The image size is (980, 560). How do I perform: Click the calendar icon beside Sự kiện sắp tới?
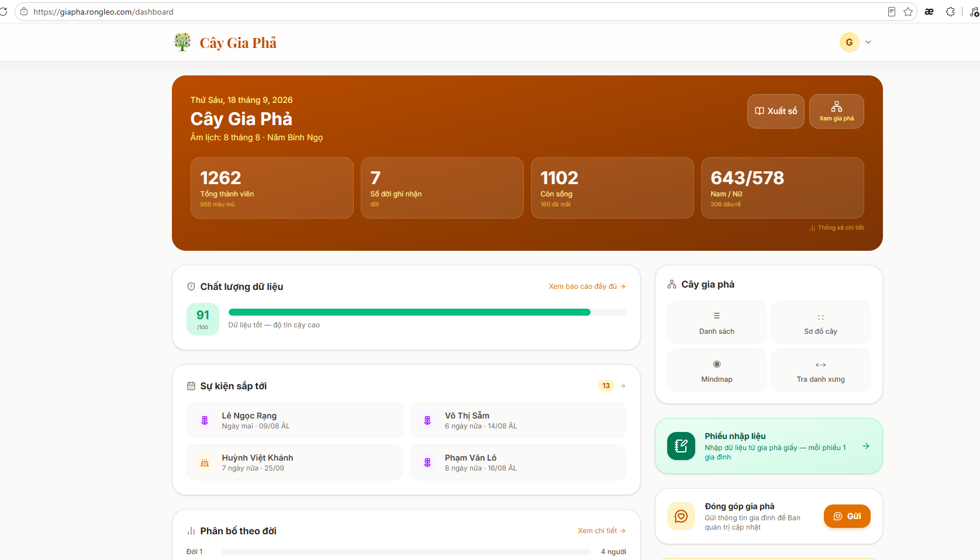click(191, 386)
